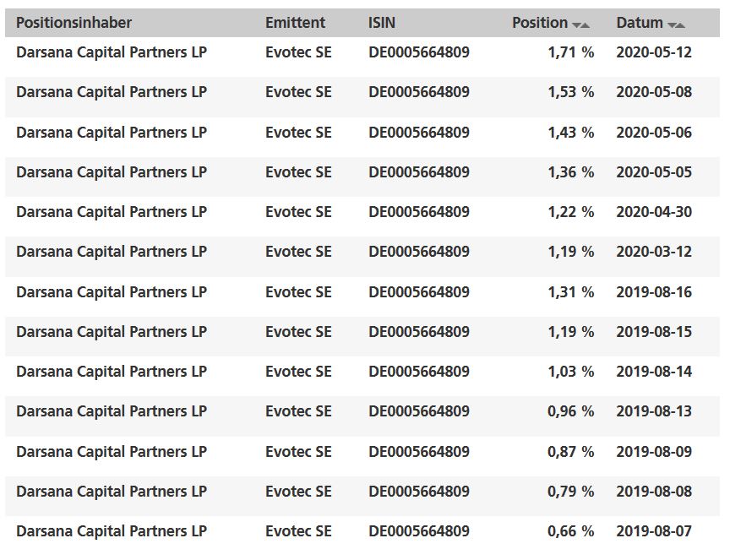Open Evotec SE in the 2020-05-08 row
The image size is (730, 560).
point(298,92)
